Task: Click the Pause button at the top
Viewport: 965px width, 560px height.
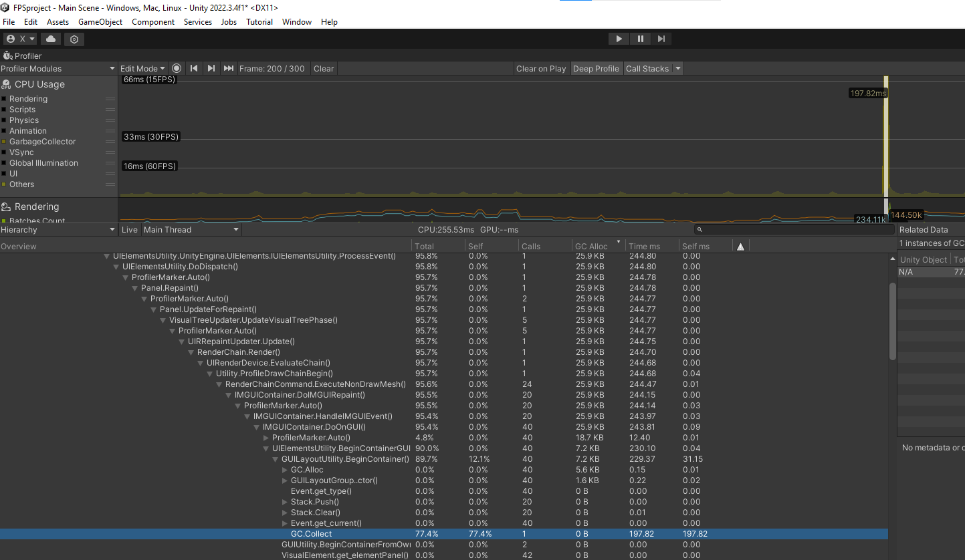Action: pos(640,38)
